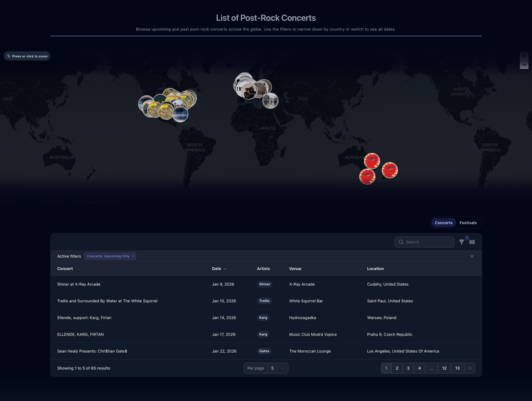Select the blue-toned marker in North America cluster

point(181,114)
